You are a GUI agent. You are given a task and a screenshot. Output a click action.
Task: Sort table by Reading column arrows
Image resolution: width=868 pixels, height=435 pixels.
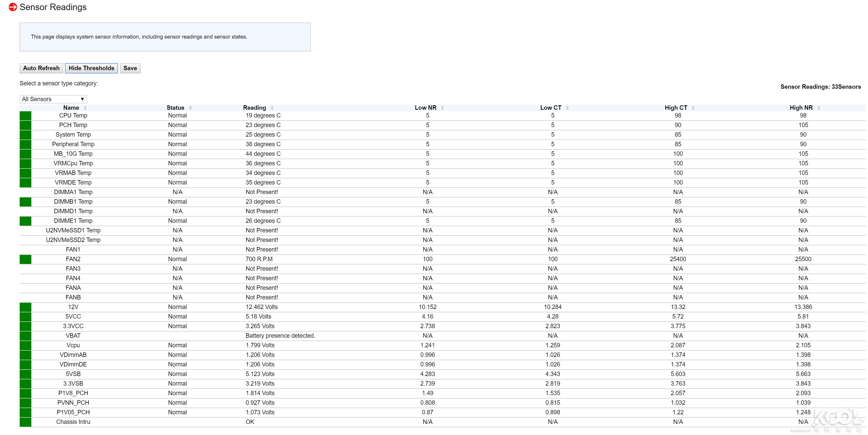(272, 108)
